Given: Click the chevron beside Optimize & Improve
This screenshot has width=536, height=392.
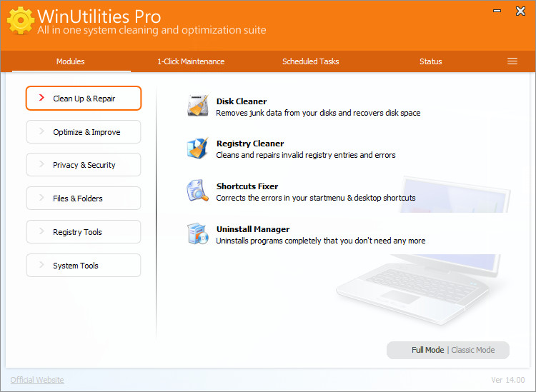Looking at the screenshot, I should (x=41, y=131).
